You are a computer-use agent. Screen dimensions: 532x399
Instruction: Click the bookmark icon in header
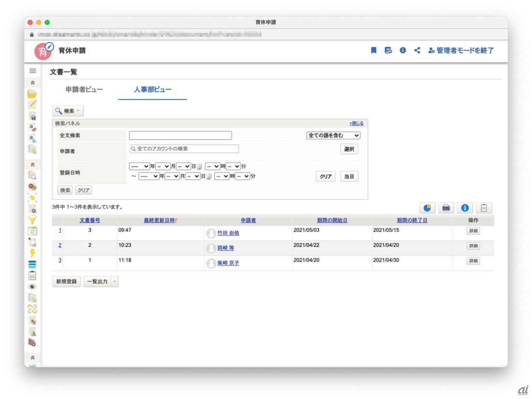click(x=373, y=50)
